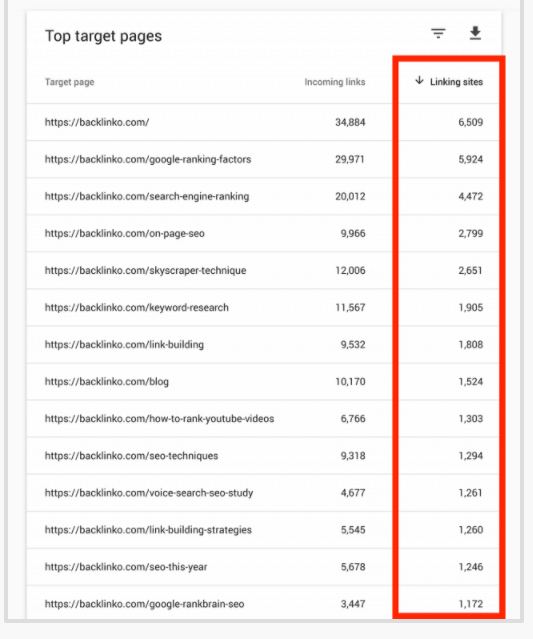Open the keyword-research target page

(x=137, y=308)
